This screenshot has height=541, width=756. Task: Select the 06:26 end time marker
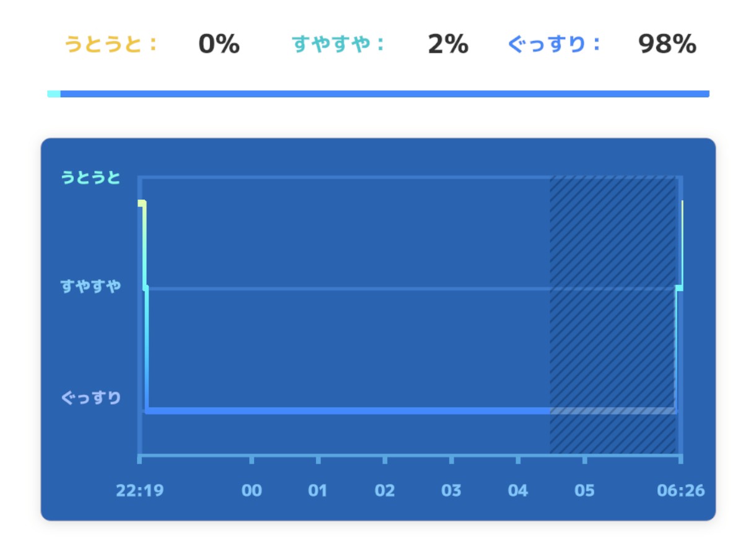(x=680, y=491)
